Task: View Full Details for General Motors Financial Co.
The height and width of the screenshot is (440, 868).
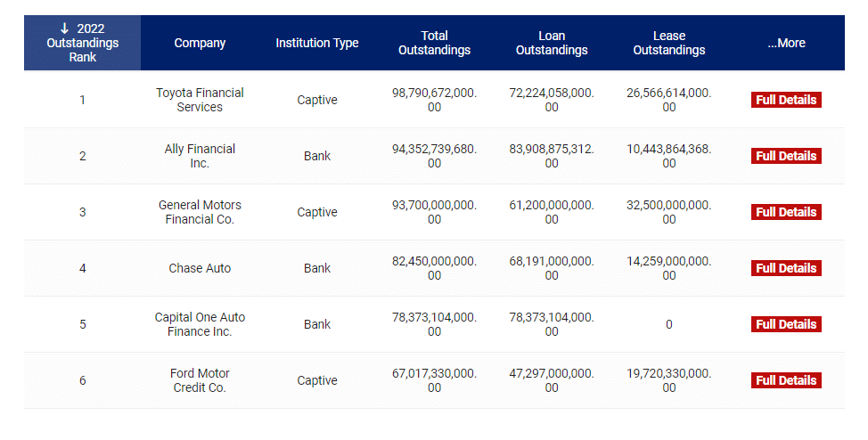Action: (786, 212)
